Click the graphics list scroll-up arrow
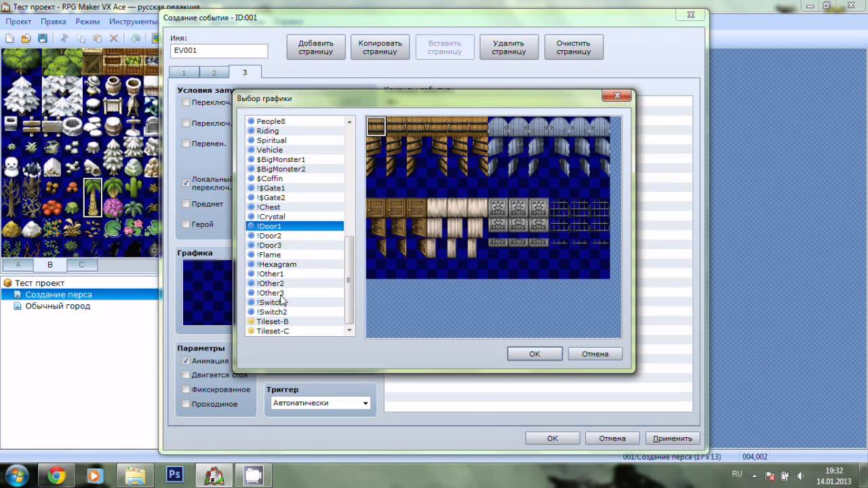Image resolution: width=868 pixels, height=488 pixels. pyautogui.click(x=350, y=122)
